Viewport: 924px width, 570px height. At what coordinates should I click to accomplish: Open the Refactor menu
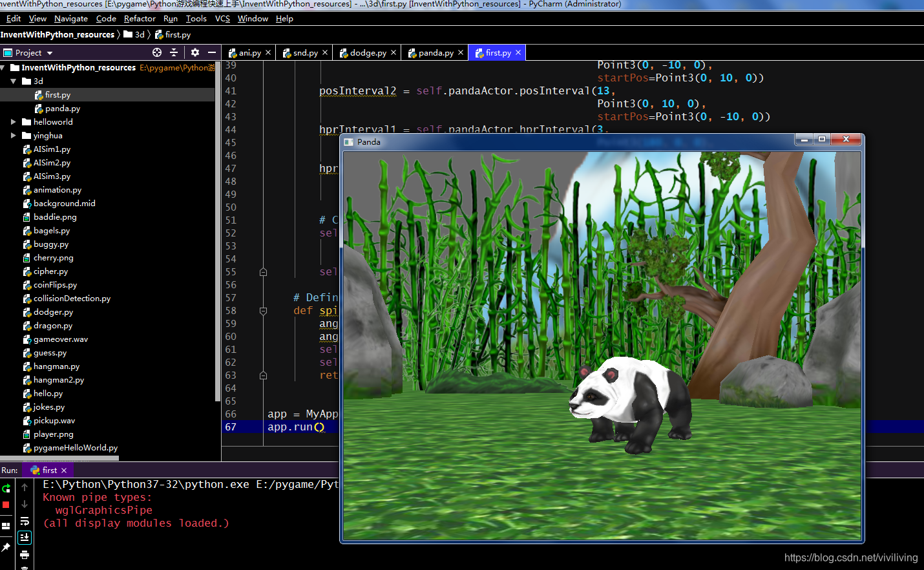(x=140, y=18)
